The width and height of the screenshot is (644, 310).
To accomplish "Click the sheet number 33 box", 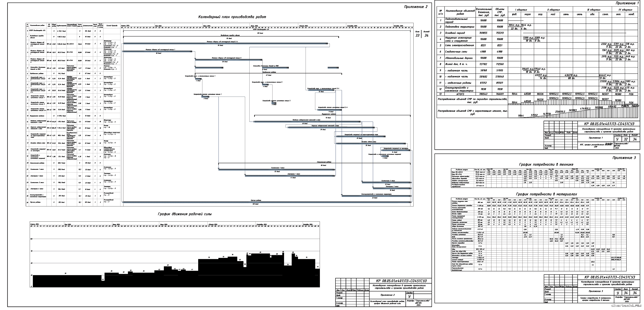I will (x=417, y=35).
